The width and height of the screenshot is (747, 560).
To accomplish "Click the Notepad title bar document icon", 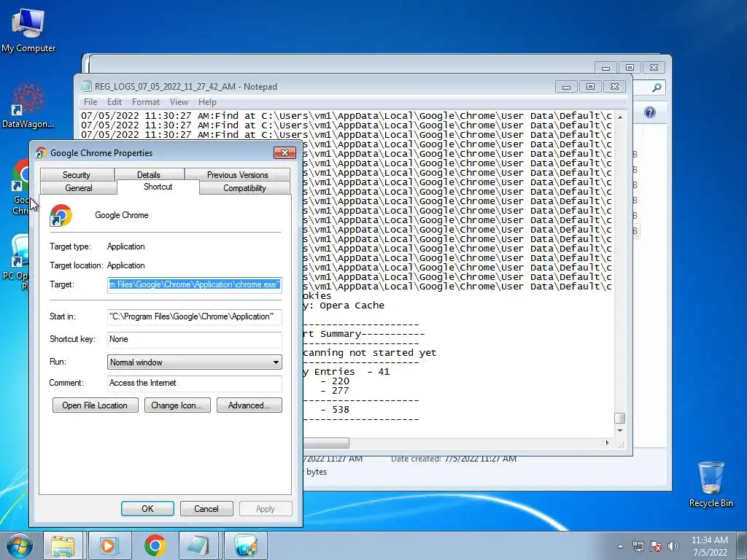I will [x=86, y=86].
